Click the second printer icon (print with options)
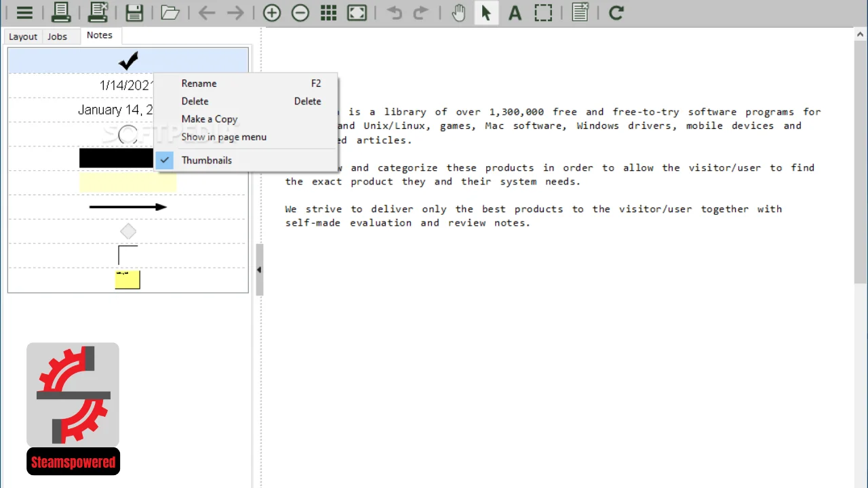The height and width of the screenshot is (488, 868). [98, 12]
